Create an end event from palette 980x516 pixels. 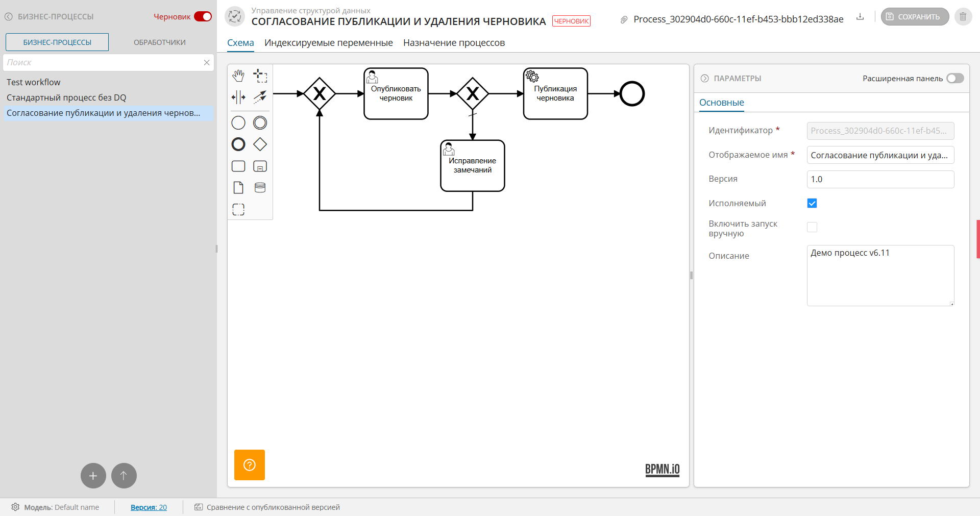coord(238,144)
